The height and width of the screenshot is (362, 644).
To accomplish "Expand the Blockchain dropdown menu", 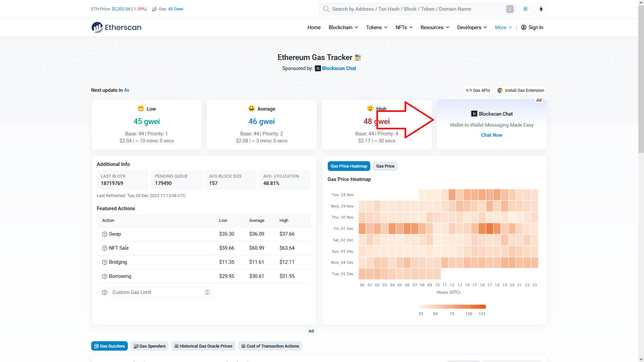I will coord(343,27).
